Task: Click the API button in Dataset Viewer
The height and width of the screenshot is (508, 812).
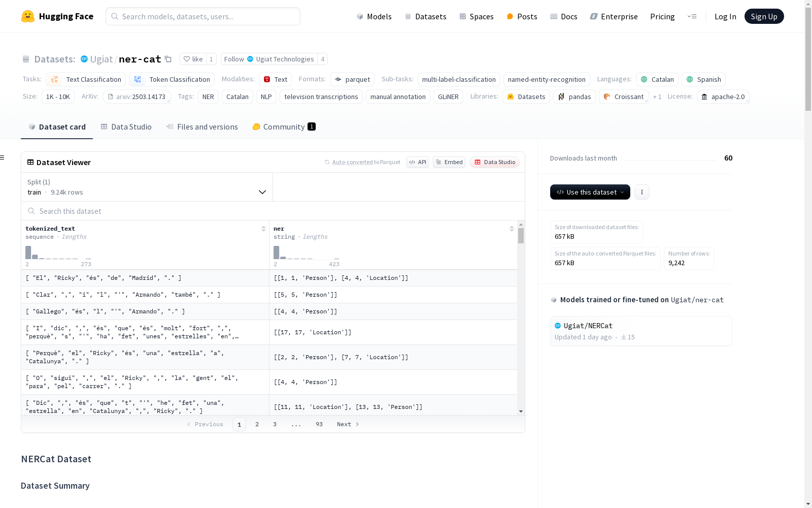Action: click(x=418, y=162)
